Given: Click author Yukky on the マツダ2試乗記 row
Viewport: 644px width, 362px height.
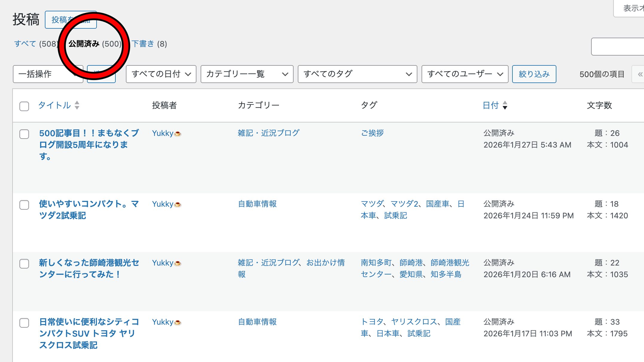Looking at the screenshot, I should [x=163, y=204].
